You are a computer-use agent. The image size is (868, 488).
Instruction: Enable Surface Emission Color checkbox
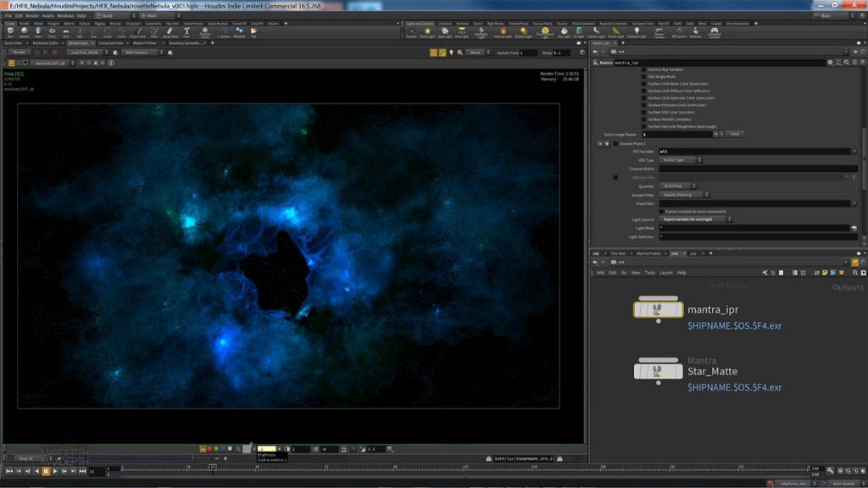coord(644,105)
